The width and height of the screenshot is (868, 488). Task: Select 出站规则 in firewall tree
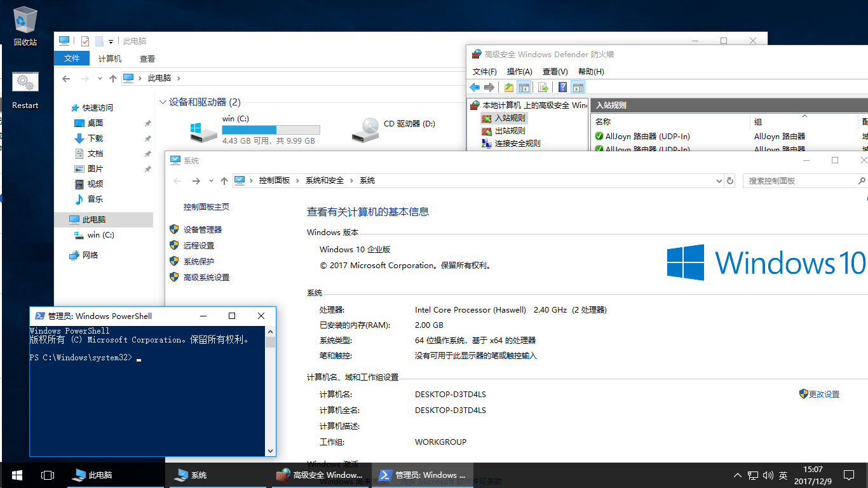[x=510, y=130]
